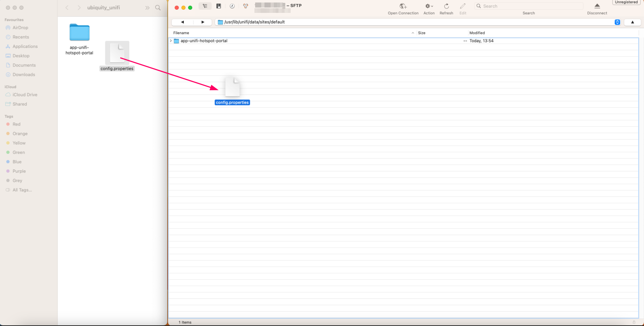Open Downloads in Finder sidebar

click(x=24, y=75)
